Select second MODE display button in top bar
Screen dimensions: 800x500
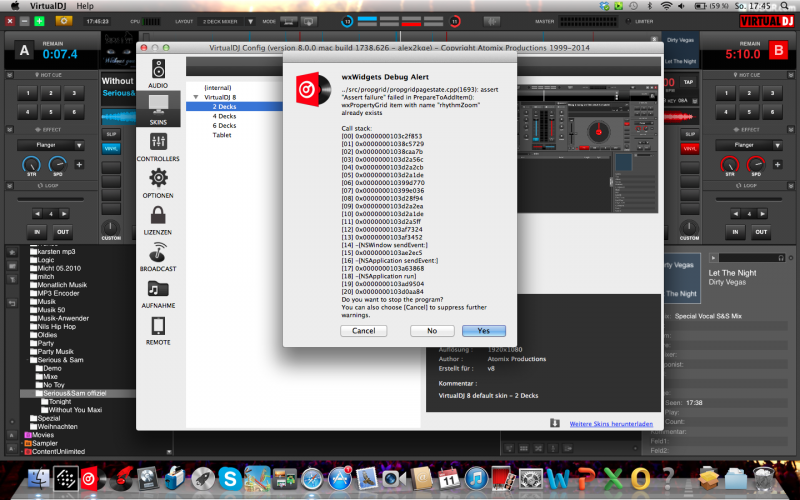point(309,21)
